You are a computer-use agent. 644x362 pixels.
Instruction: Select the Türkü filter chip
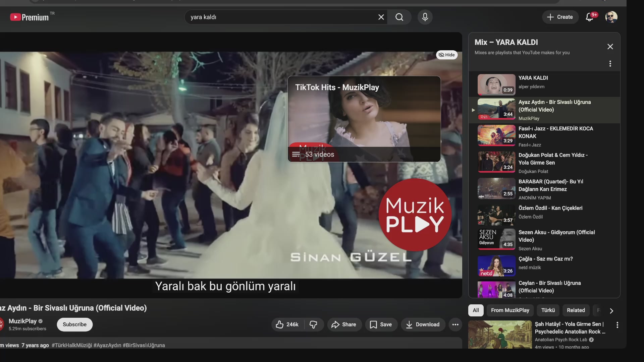point(548,310)
